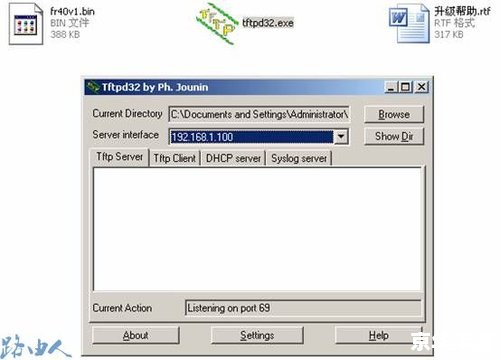Click the Current Action label

coord(122,308)
